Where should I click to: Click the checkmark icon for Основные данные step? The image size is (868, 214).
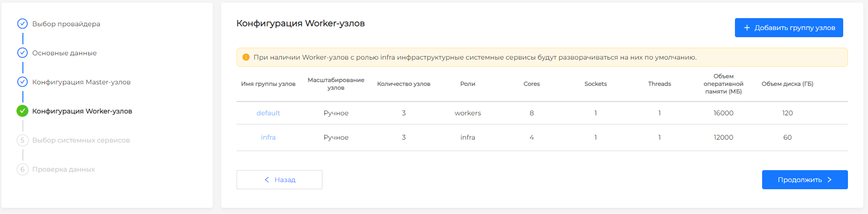click(22, 53)
